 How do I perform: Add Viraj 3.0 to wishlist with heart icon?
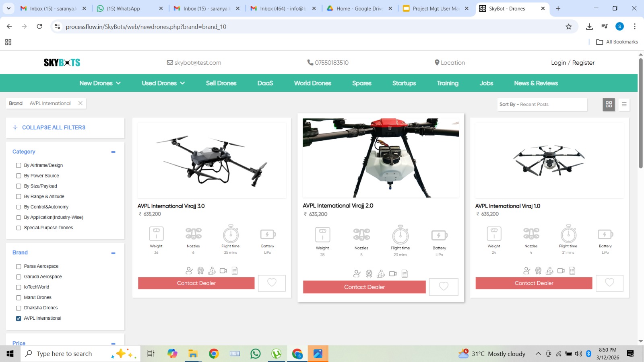pos(272,283)
